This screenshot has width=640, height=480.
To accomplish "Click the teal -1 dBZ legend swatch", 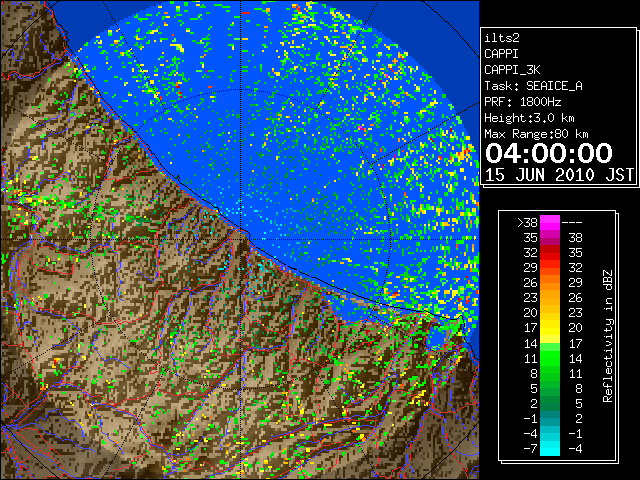I will [x=550, y=418].
